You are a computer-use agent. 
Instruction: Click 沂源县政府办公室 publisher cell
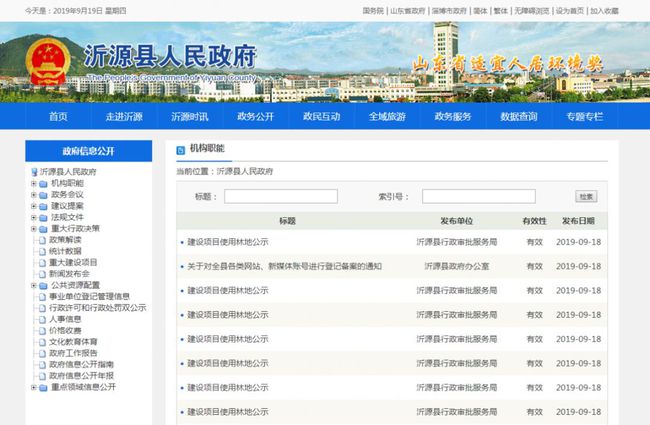coord(457,266)
